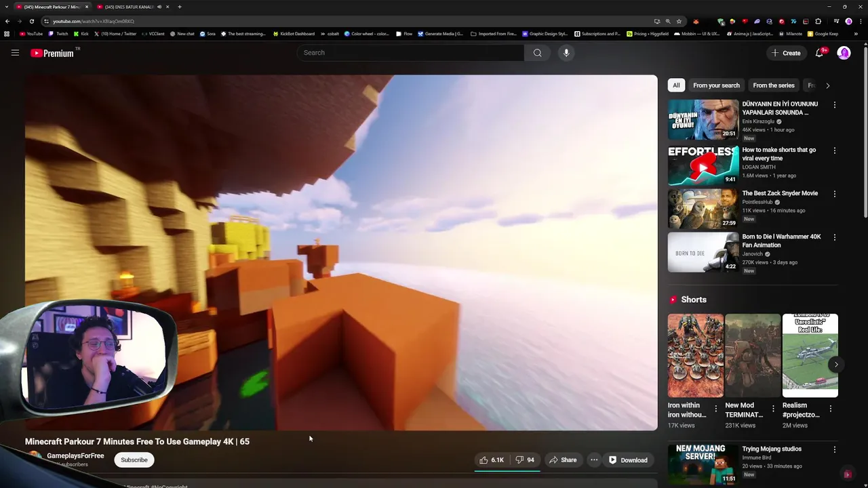This screenshot has height=488, width=868.
Task: Bookmark this page with star icon
Action: click(679, 21)
